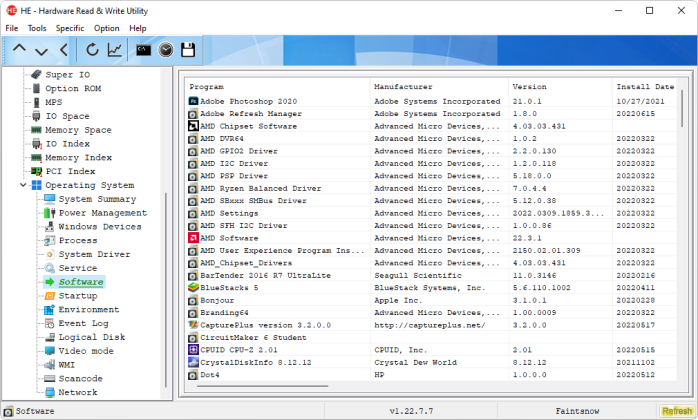Click the refresh circular arrow icon
Screen dimensions: 698x420
click(92, 49)
